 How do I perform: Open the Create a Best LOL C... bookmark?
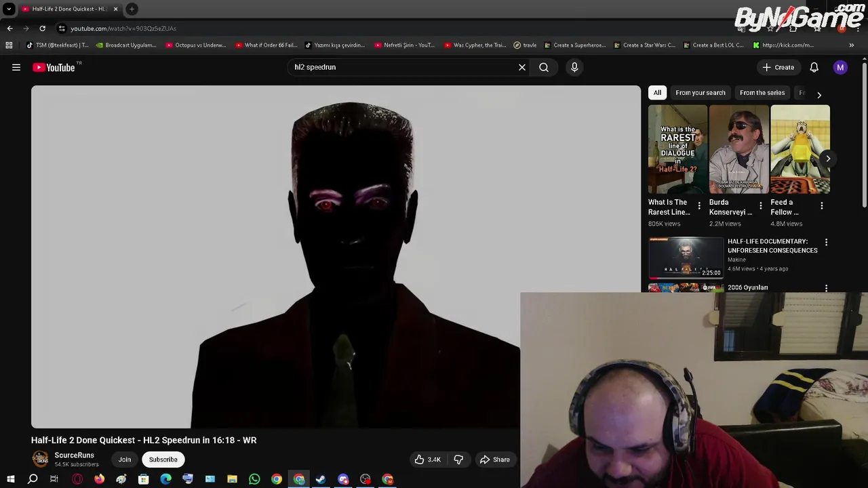point(714,45)
